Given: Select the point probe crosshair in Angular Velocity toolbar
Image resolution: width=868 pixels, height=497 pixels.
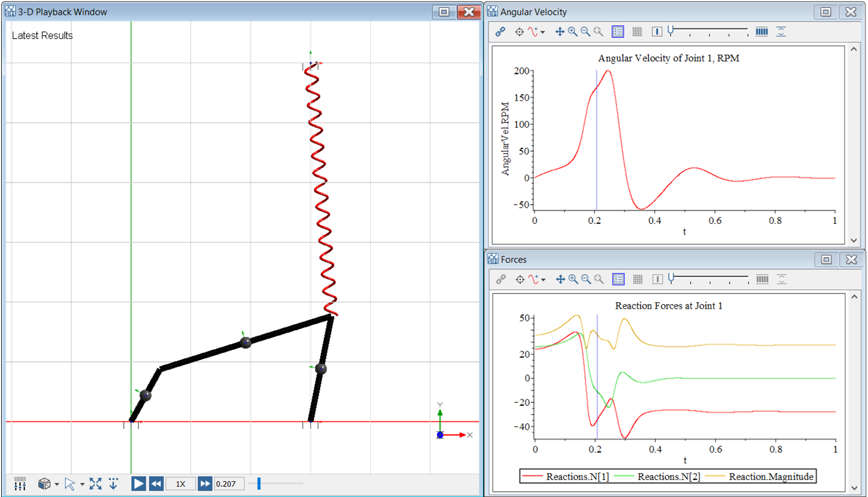Looking at the screenshot, I should (519, 32).
